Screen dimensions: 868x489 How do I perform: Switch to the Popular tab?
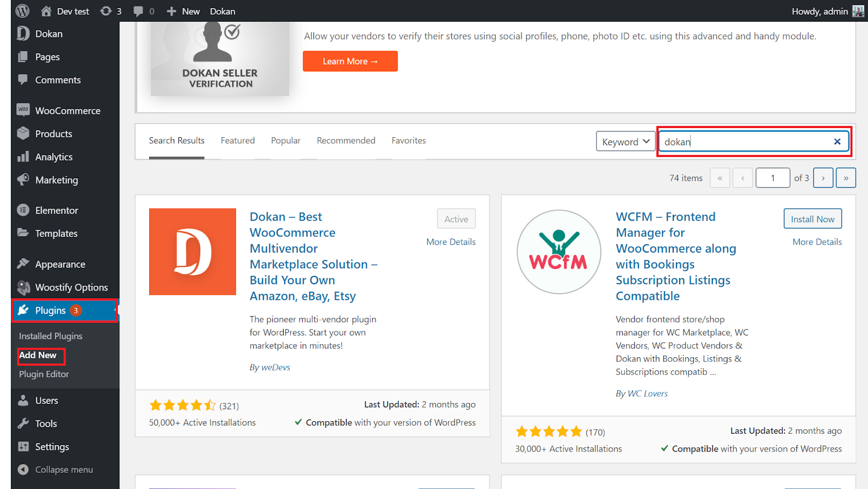coord(286,140)
